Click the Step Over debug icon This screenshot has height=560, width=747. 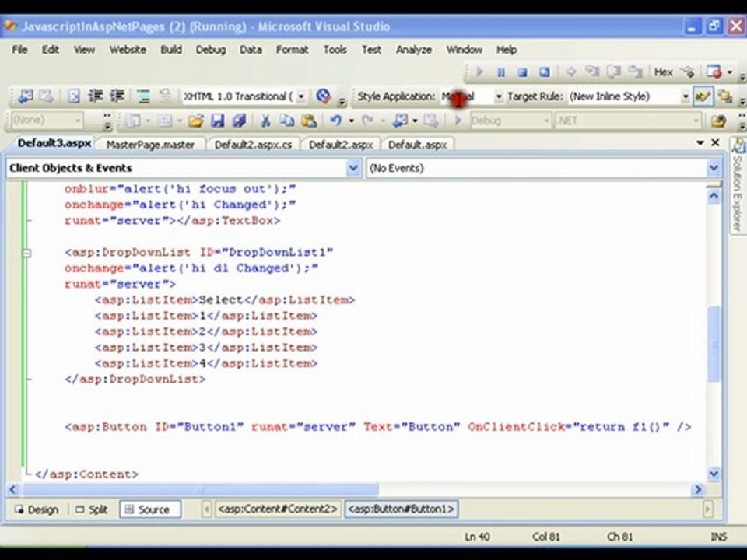tap(614, 72)
